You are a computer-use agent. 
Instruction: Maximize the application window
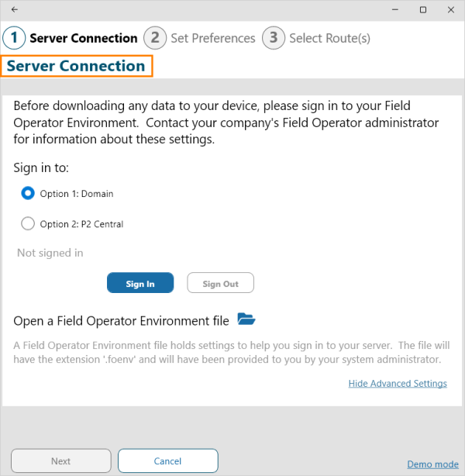(422, 9)
